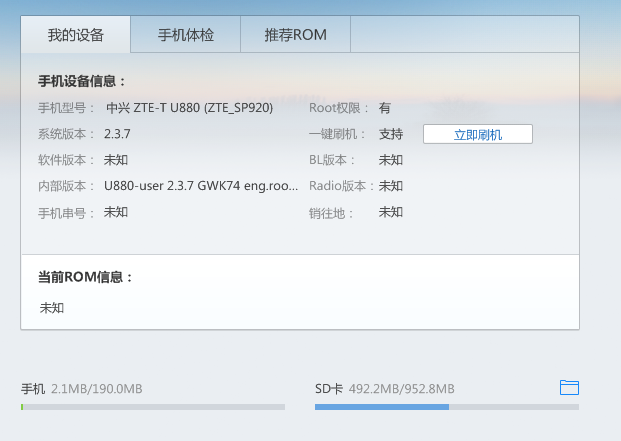This screenshot has height=441, width=621.
Task: Click the 一键刷机 支持 status text
Action: click(x=390, y=134)
